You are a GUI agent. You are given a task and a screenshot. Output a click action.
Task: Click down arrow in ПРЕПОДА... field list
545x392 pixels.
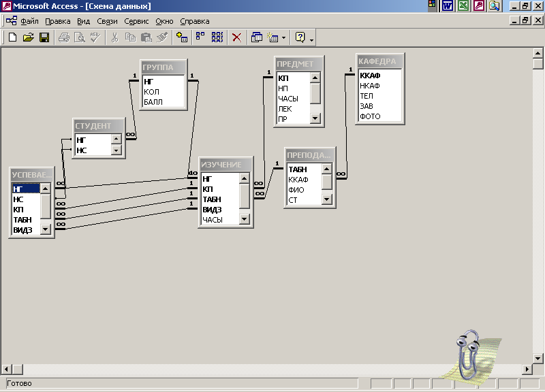click(x=327, y=199)
